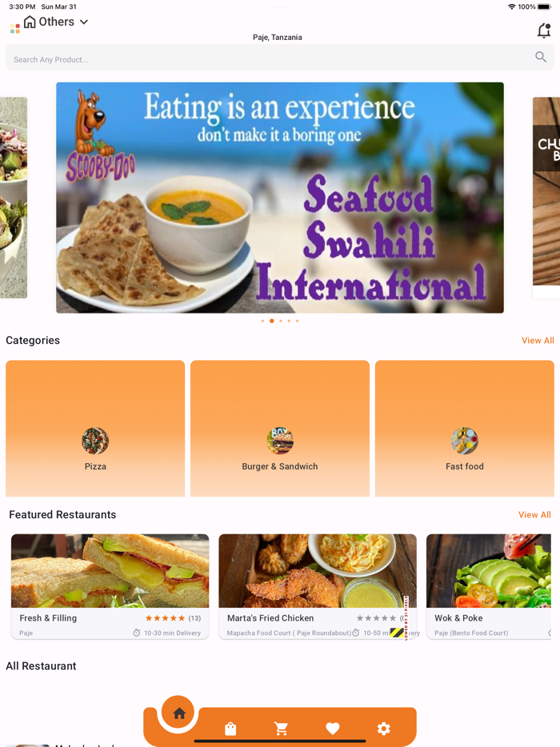View all Featured Restaurants
The image size is (560, 747).
(x=534, y=514)
